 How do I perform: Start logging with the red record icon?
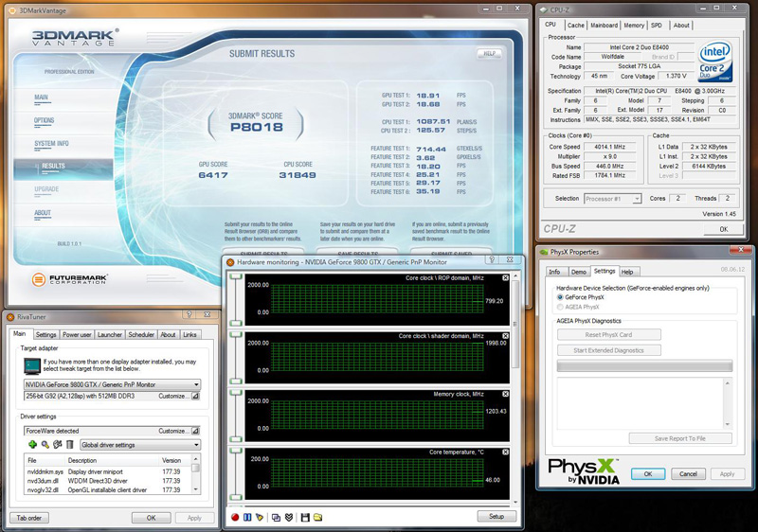click(235, 517)
